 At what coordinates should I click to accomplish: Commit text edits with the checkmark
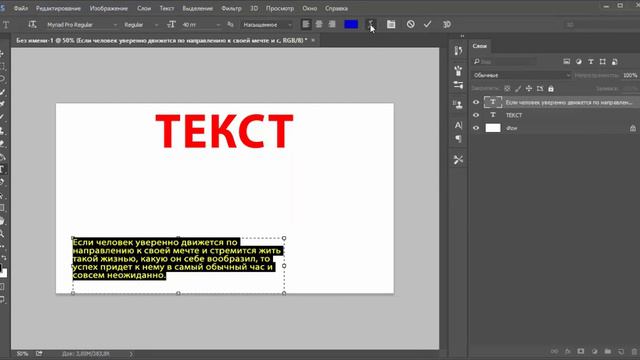coord(427,24)
